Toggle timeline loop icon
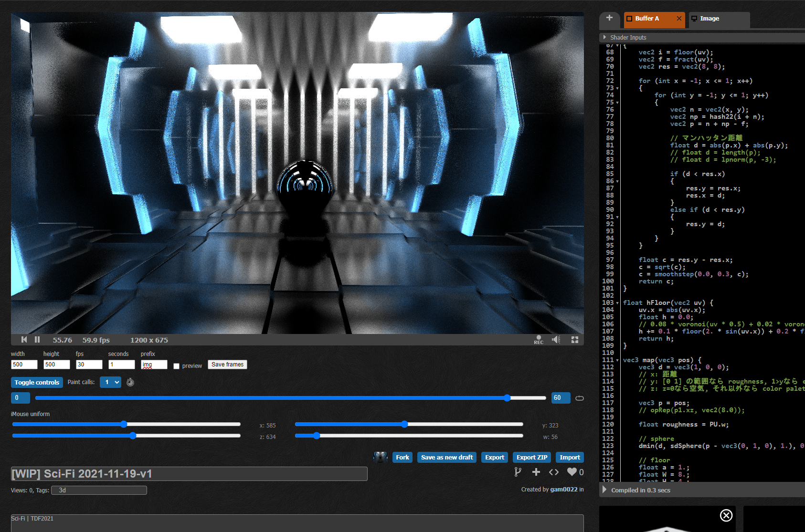 pyautogui.click(x=580, y=398)
